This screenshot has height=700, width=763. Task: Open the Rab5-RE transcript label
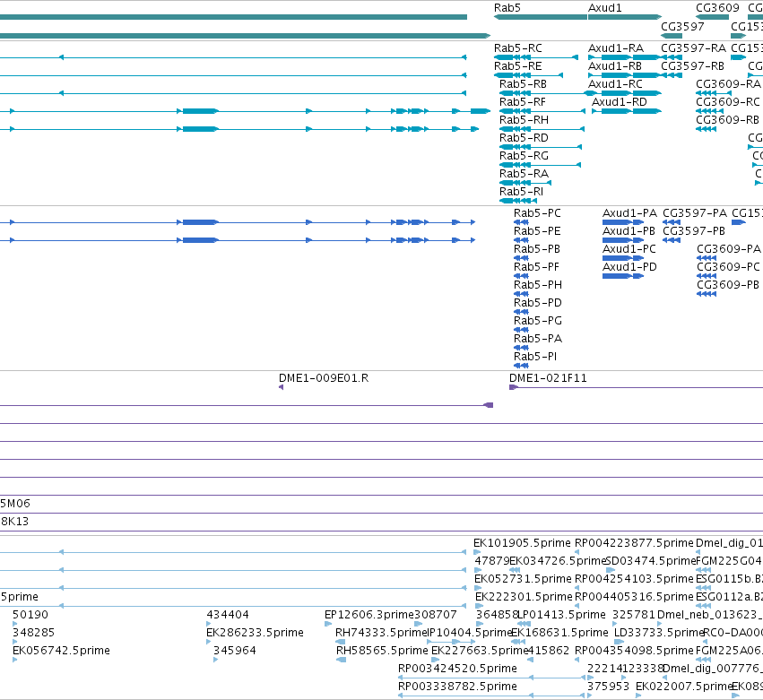click(x=517, y=66)
